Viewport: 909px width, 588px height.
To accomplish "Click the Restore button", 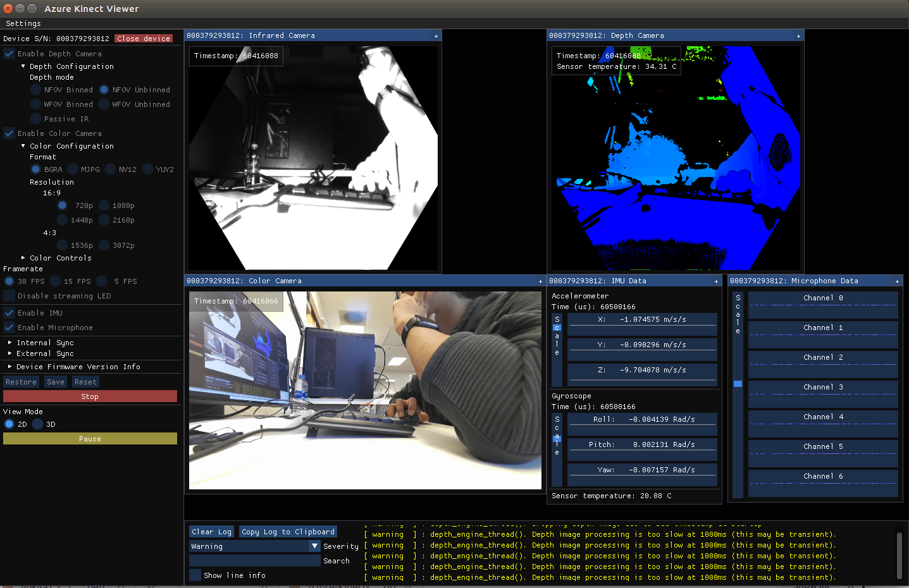I will click(x=21, y=382).
